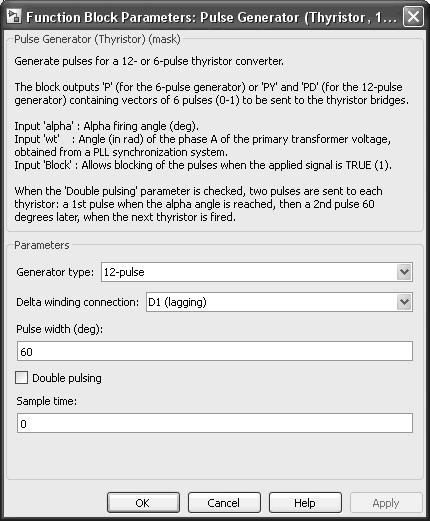Focus the Sample time input field
The width and height of the screenshot is (430, 521).
(x=215, y=423)
